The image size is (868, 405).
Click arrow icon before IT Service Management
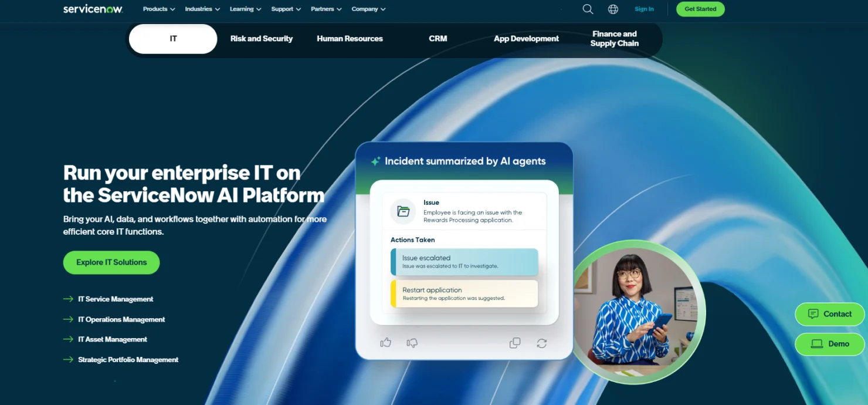(x=68, y=299)
